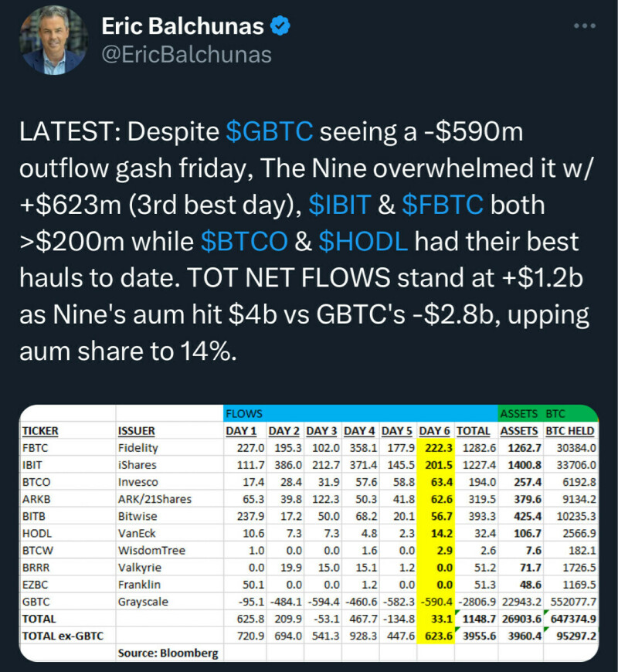Click the BTC HELD column header
The image size is (618, 672).
coord(569,430)
